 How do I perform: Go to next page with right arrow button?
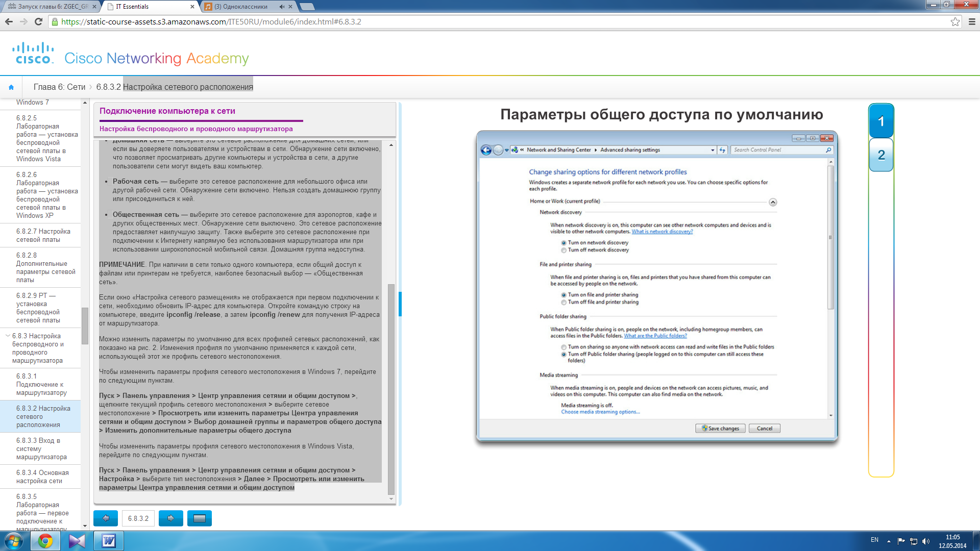171,518
